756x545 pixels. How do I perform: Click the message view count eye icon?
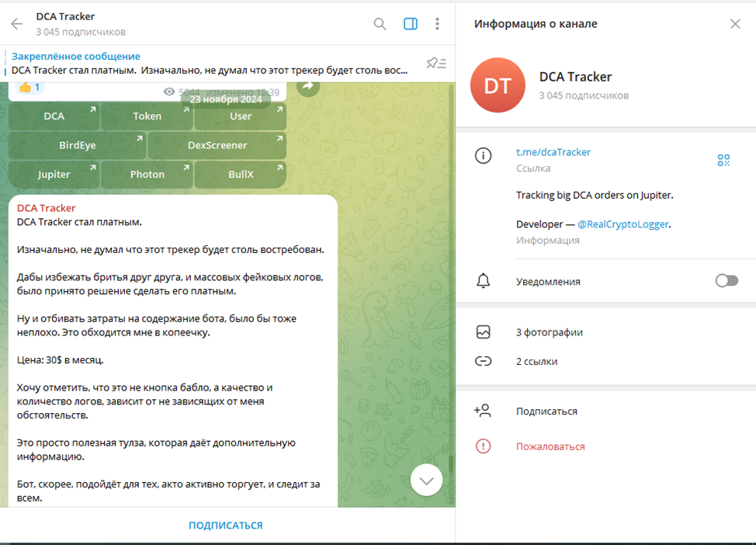168,92
